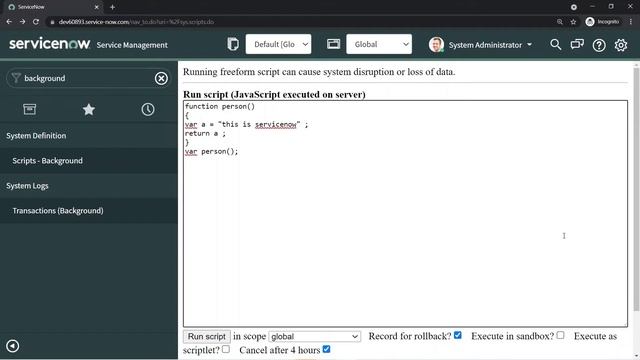
Task: Click the 'person();' call line
Action: [211, 151]
